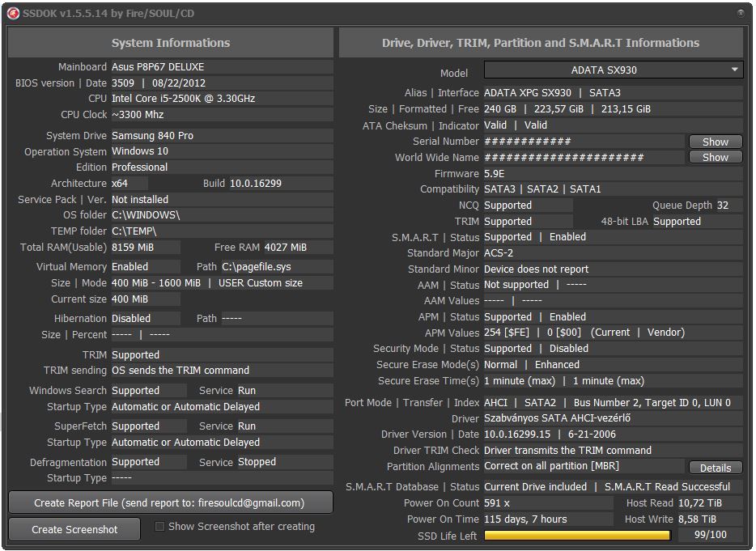Click Create Screenshot button
This screenshot has height=551, width=756.
point(74,529)
